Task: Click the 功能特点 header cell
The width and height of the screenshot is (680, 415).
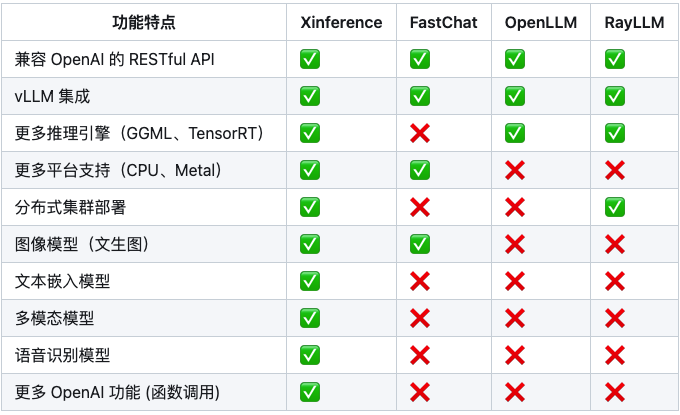Action: tap(144, 23)
